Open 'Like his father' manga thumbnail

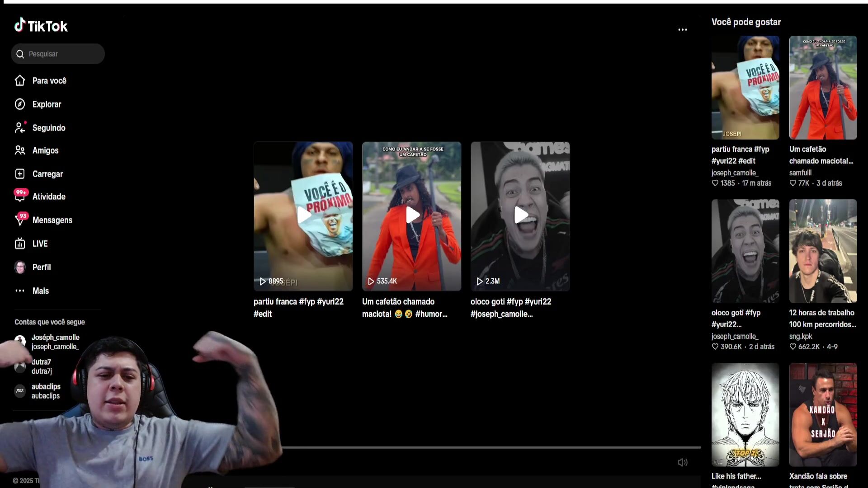[745, 415]
